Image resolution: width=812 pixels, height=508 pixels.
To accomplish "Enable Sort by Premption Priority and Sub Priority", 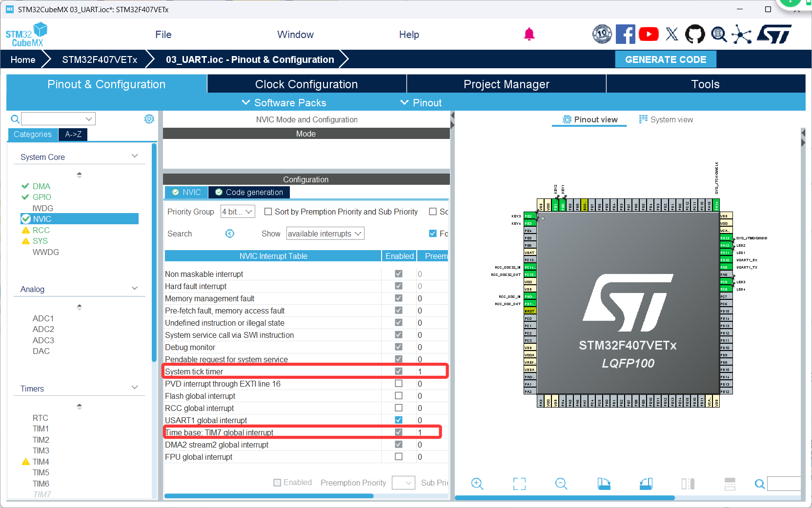I will pyautogui.click(x=268, y=212).
